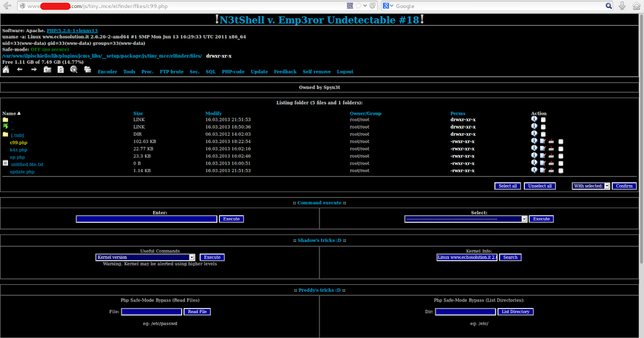Open the 'With selected:' dropdown

point(590,186)
